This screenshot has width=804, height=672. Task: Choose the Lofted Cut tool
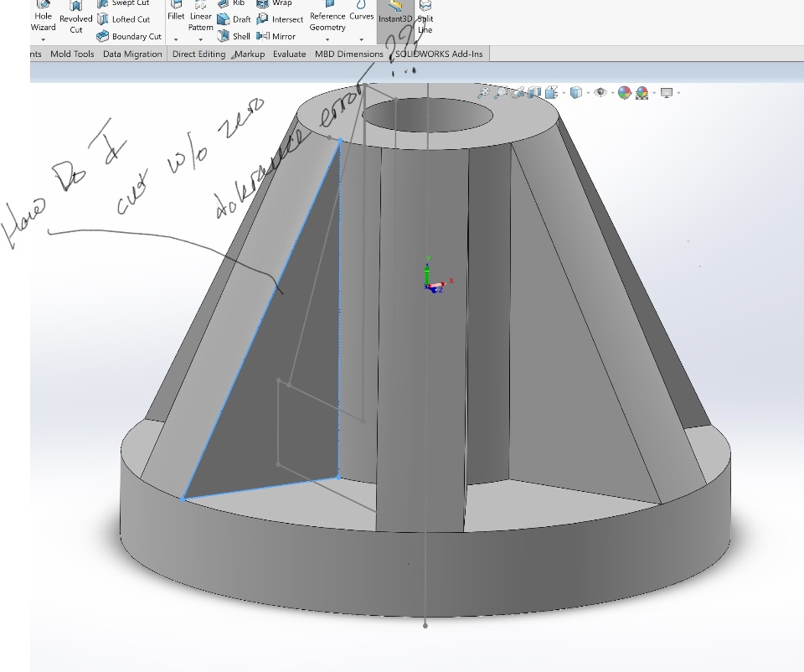coord(124,19)
